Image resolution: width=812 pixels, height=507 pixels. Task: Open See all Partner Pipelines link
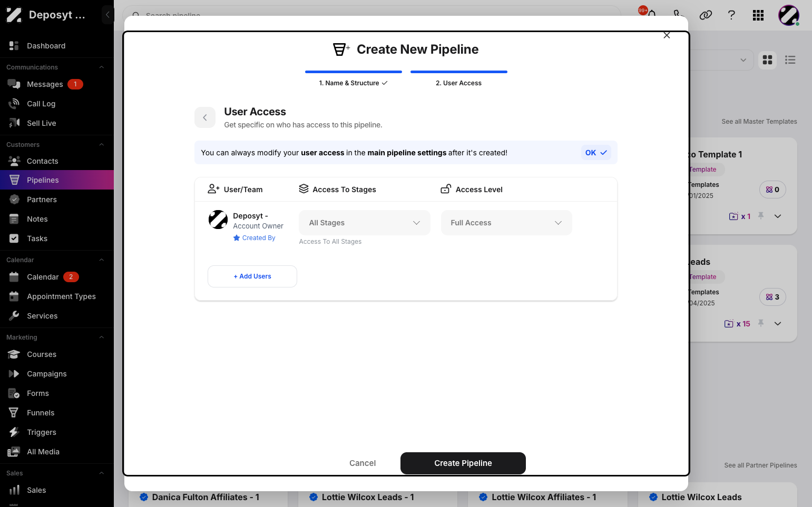[760, 465]
